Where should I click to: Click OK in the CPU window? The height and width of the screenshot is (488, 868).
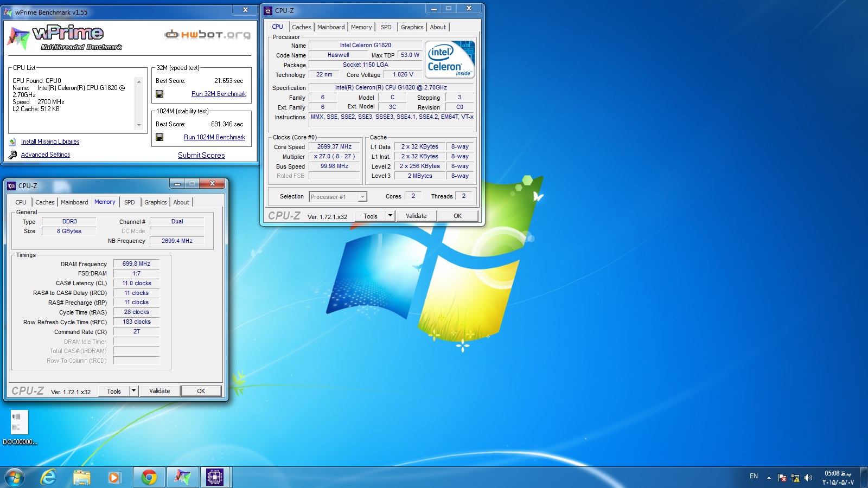(x=457, y=216)
